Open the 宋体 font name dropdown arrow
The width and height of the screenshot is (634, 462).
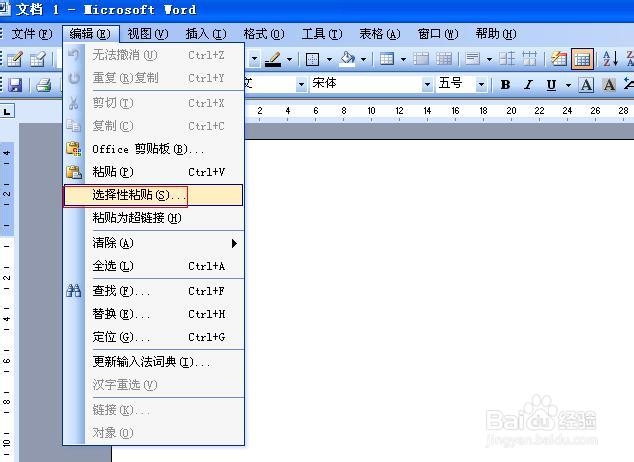pyautogui.click(x=427, y=84)
